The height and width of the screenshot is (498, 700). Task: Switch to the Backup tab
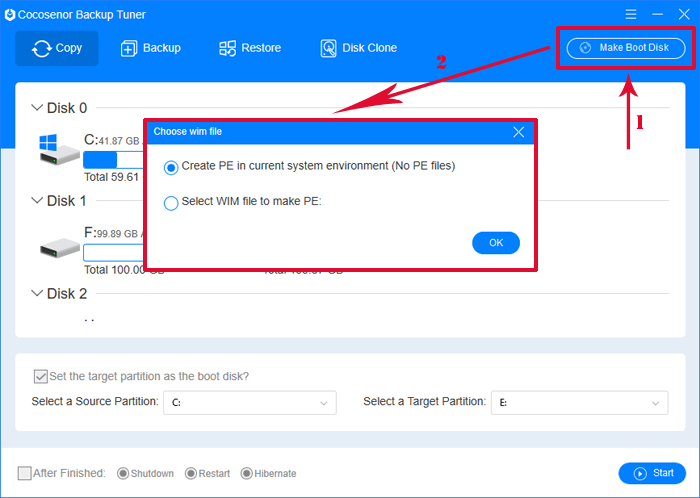(150, 48)
